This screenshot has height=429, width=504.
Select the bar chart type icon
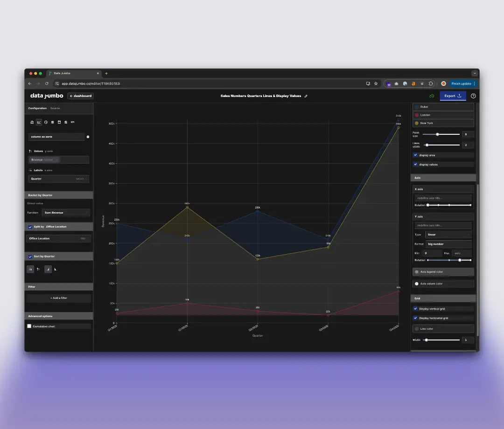32,122
